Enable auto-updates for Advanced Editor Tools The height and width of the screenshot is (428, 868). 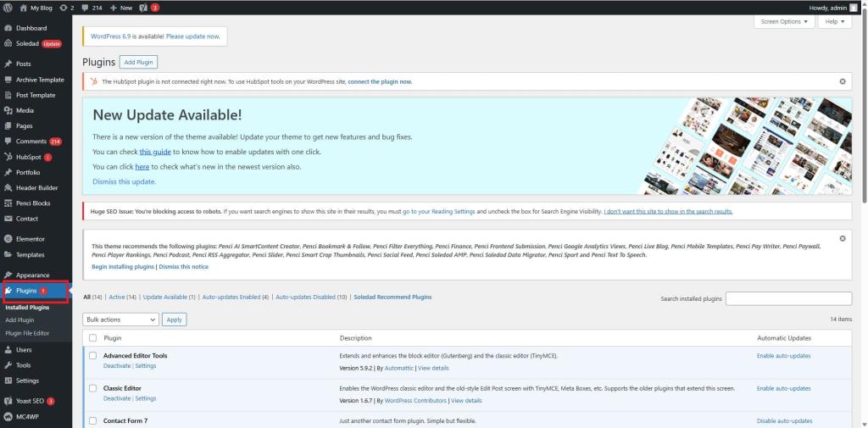(x=783, y=356)
